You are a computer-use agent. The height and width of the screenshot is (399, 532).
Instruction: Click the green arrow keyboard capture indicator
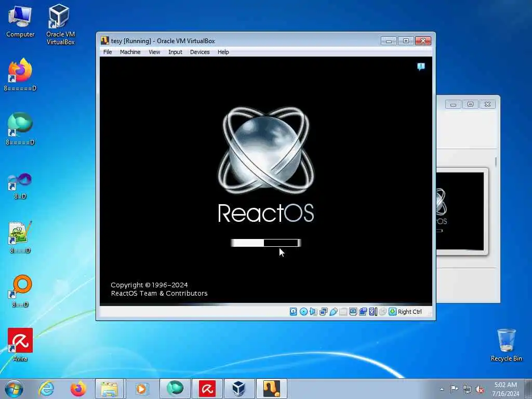coord(393,312)
